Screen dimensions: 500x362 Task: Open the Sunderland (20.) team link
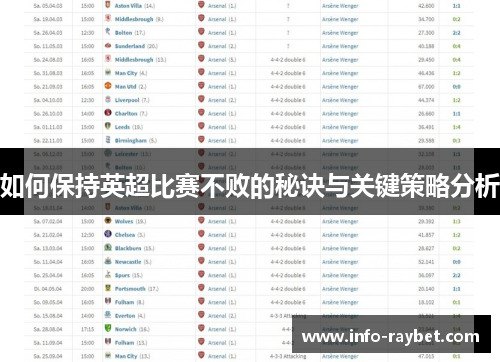coord(130,46)
